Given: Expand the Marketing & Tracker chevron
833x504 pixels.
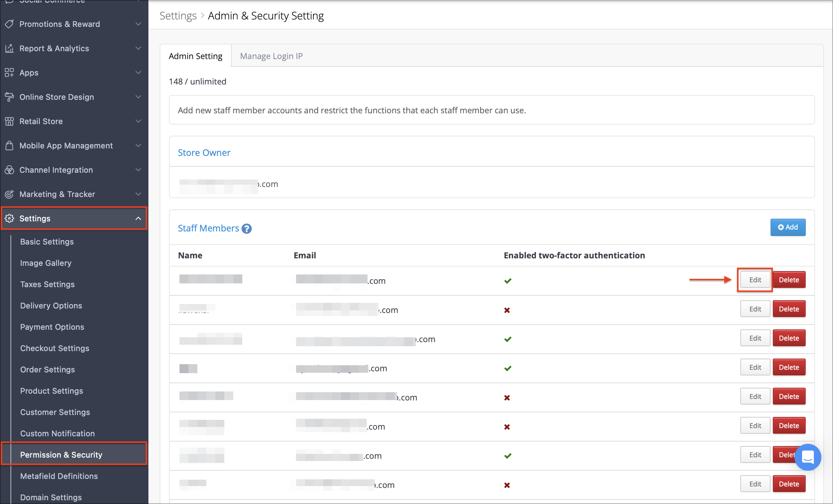Looking at the screenshot, I should (x=138, y=194).
